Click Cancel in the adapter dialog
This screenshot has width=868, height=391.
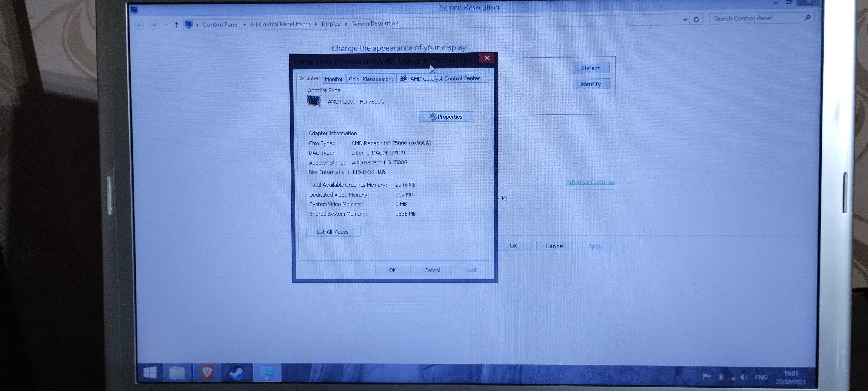[432, 270]
